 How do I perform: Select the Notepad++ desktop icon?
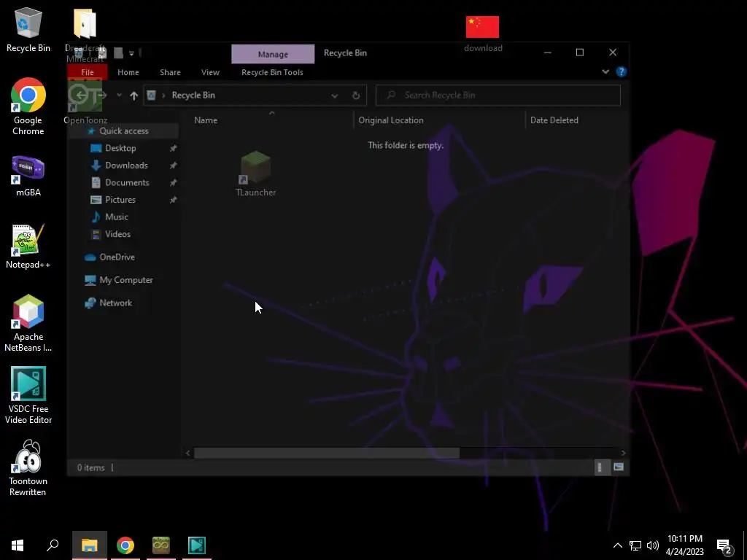(x=28, y=246)
